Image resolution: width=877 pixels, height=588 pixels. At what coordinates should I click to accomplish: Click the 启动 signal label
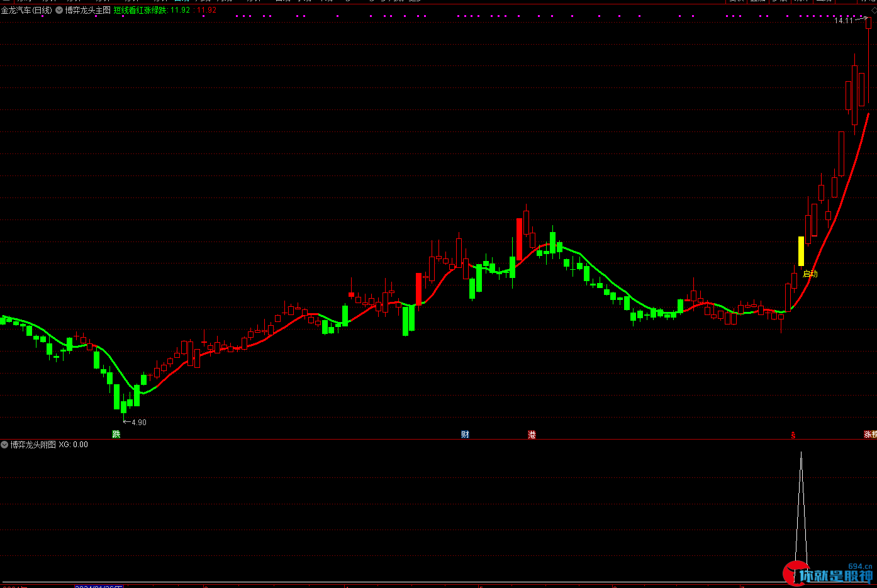[x=810, y=274]
